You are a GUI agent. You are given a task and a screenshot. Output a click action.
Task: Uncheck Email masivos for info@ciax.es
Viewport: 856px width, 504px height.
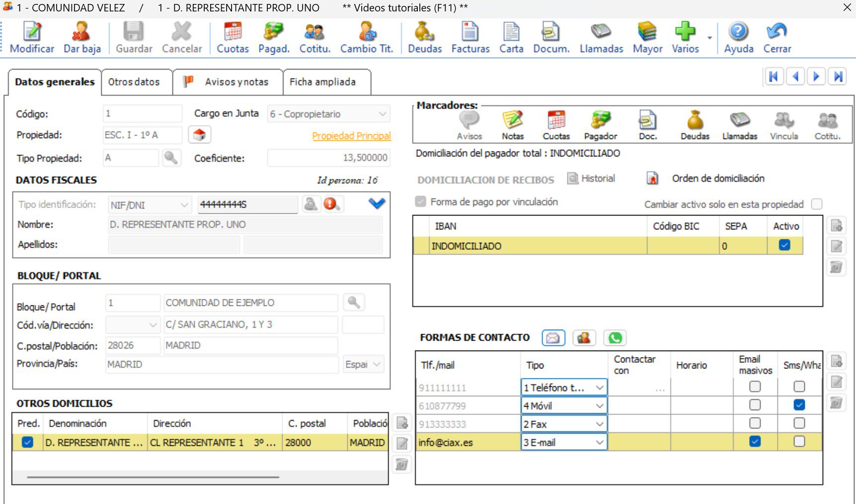coord(755,441)
